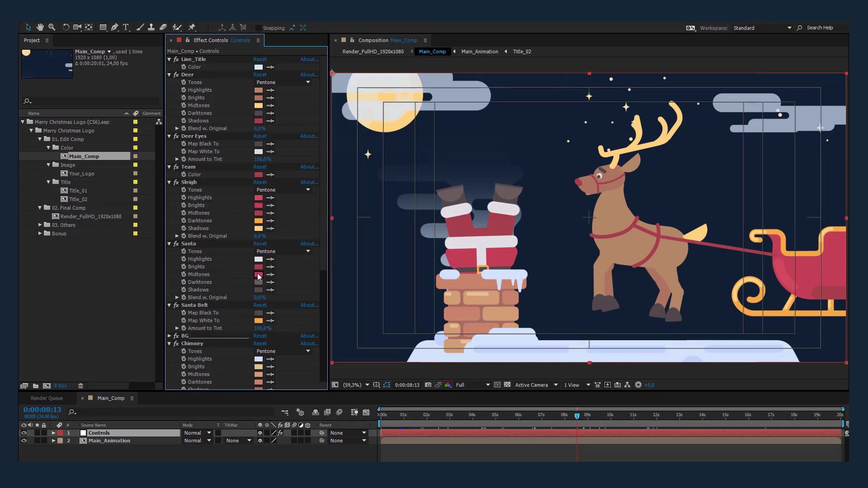Select the Rotation tool
868x488 pixels.
(66, 28)
